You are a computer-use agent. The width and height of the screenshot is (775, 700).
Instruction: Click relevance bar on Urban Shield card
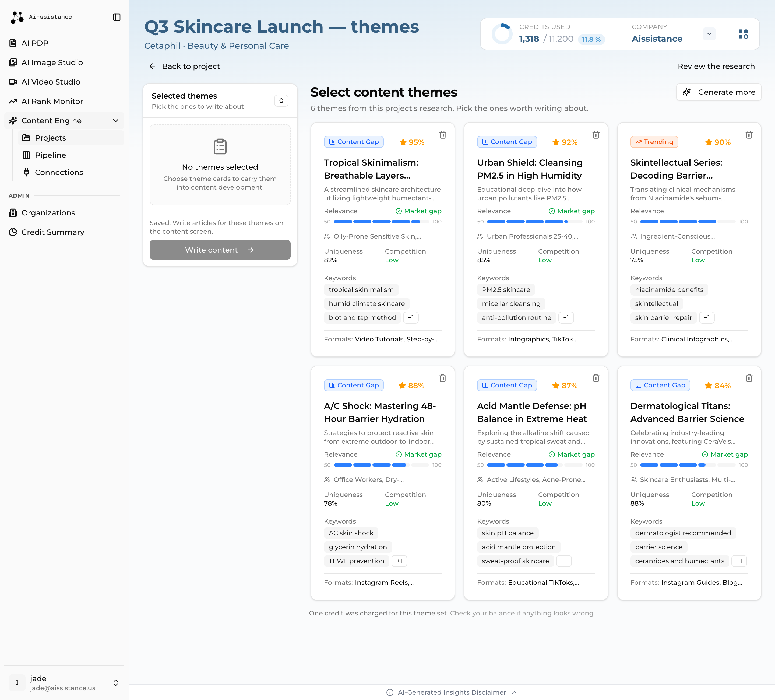[x=535, y=222]
